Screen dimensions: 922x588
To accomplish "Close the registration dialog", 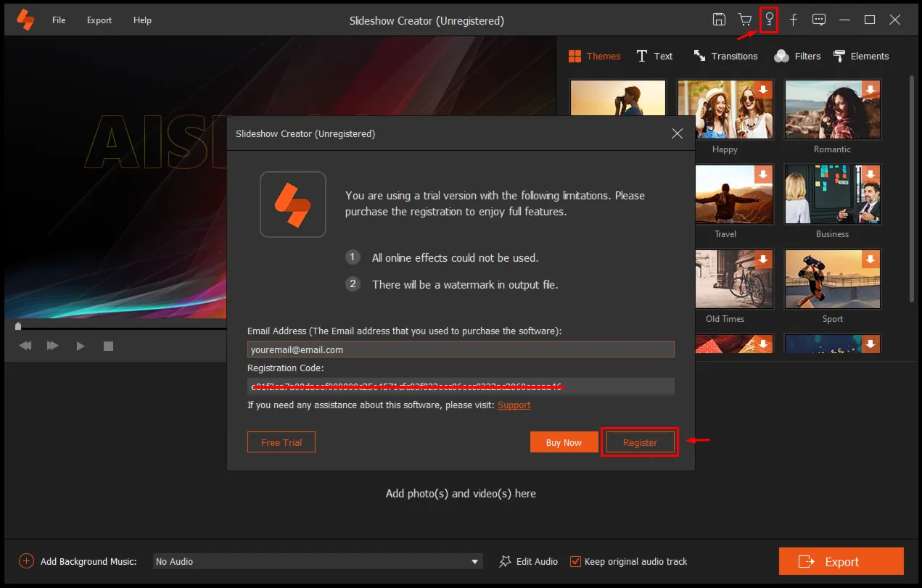I will tap(677, 133).
